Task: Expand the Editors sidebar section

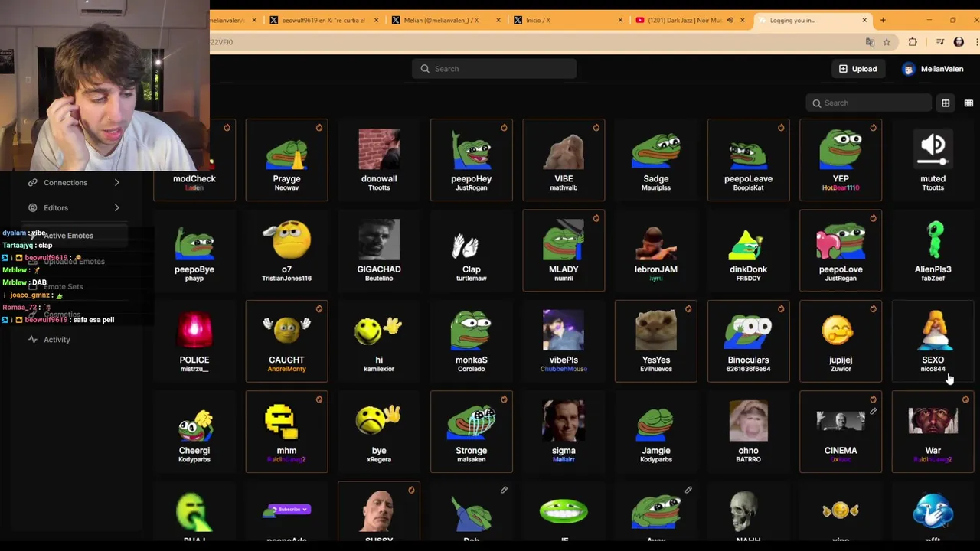Action: tap(74, 208)
